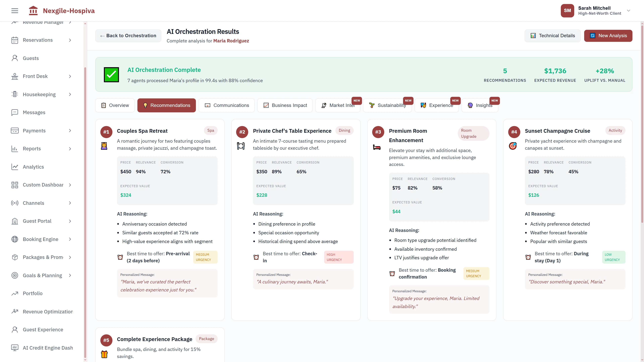The width and height of the screenshot is (644, 362).
Task: Click the Goals & Planning target icon
Action: pyautogui.click(x=14, y=275)
